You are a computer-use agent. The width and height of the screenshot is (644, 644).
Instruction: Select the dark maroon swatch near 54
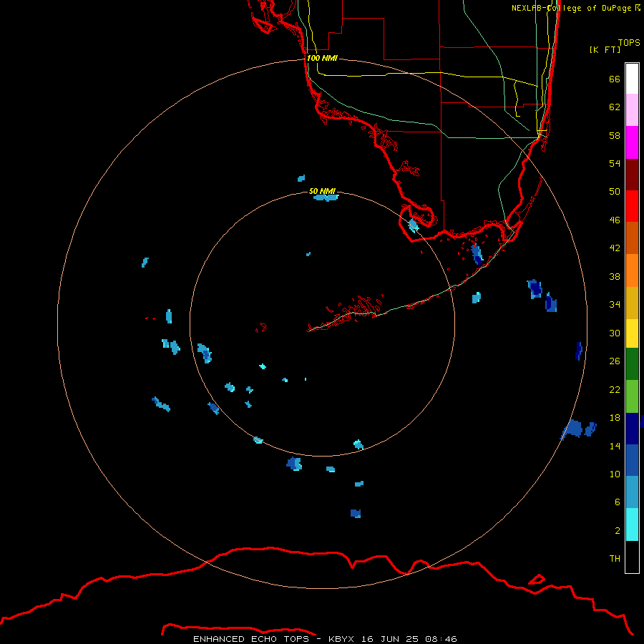(632, 174)
